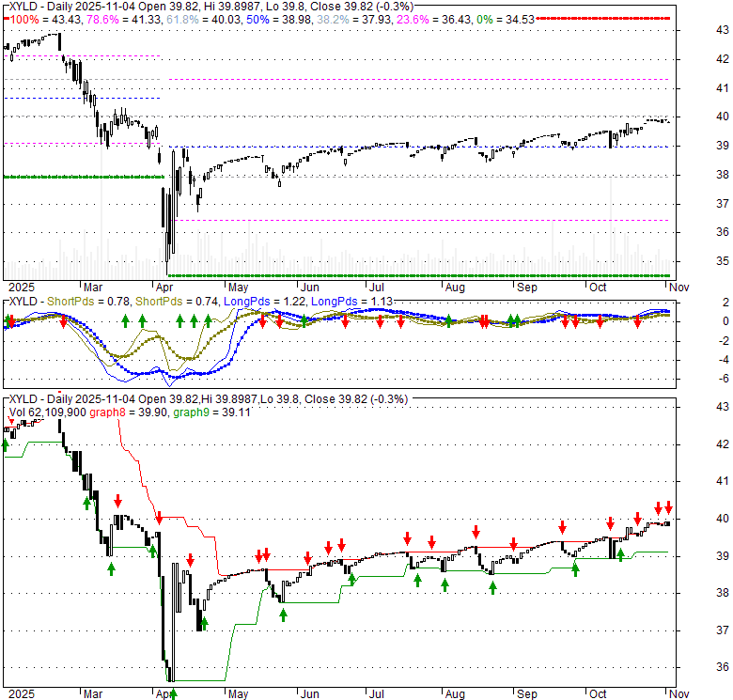Image resolution: width=733 pixels, height=700 pixels.
Task: Click the 'Vol 62,109,900' volume readout
Action: point(48,412)
